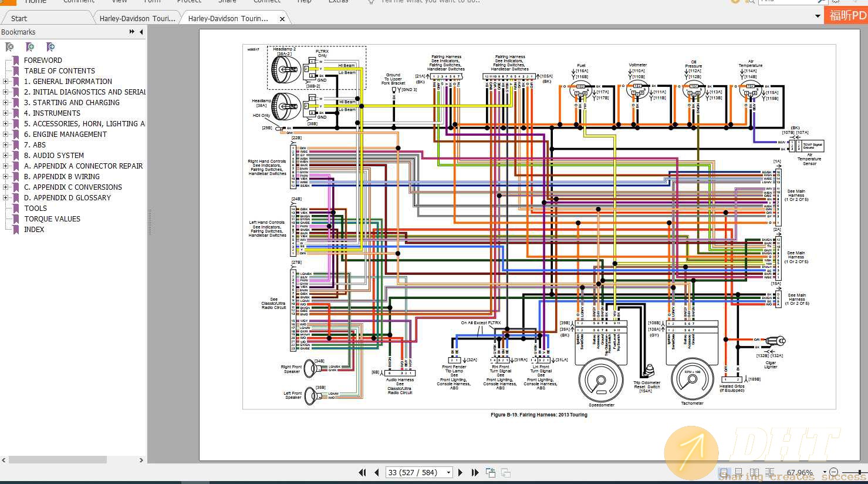Click the Bookmarks panel title
The image size is (868, 484).
[18, 32]
